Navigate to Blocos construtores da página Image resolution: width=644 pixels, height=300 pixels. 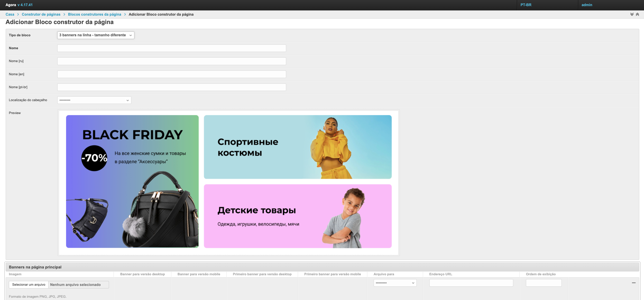[x=94, y=14]
